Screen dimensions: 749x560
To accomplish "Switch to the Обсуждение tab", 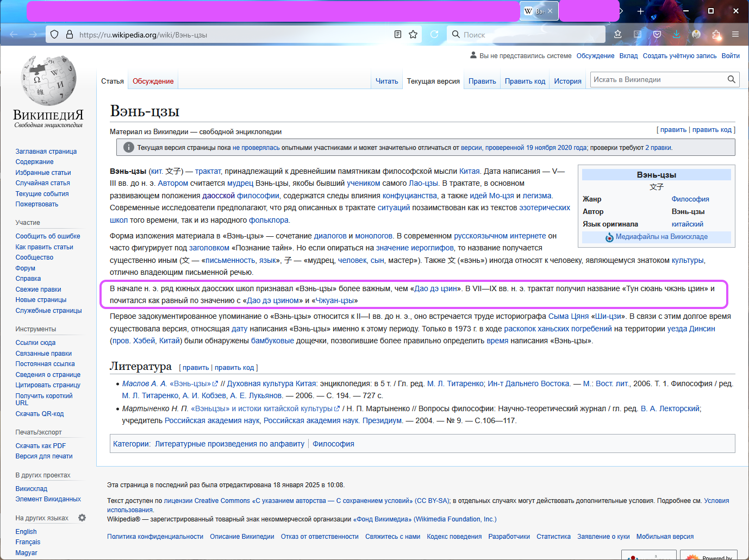I will coord(153,81).
